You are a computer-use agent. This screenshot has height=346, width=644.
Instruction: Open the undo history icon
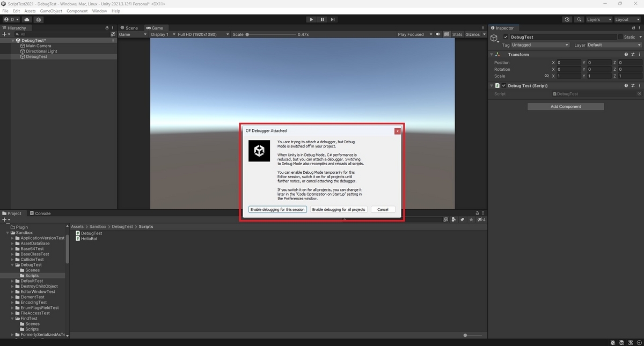[x=567, y=19]
